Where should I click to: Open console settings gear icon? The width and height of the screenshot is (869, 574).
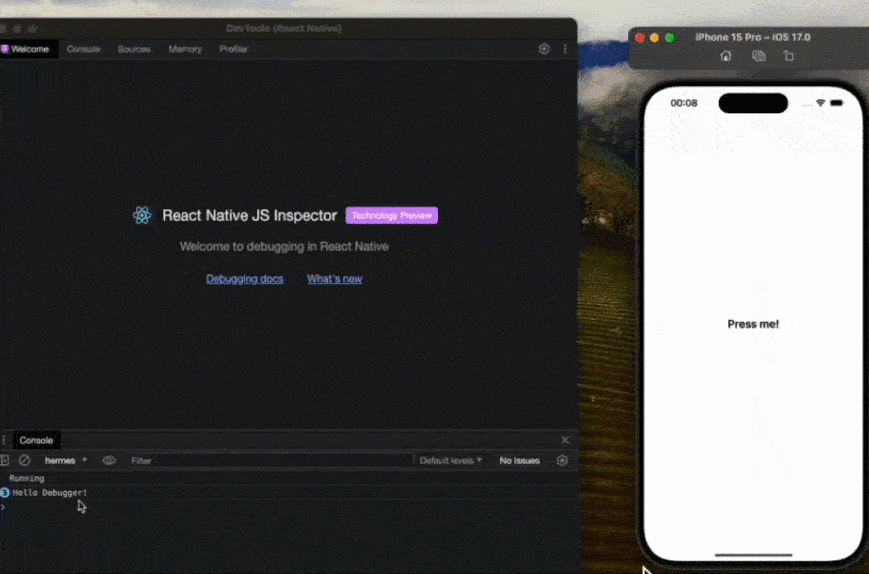(562, 460)
